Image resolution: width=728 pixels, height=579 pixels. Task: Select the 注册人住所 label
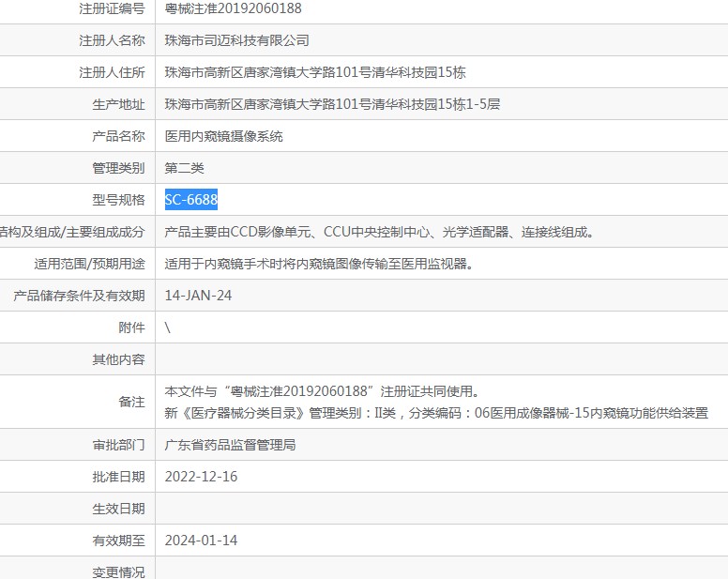112,72
